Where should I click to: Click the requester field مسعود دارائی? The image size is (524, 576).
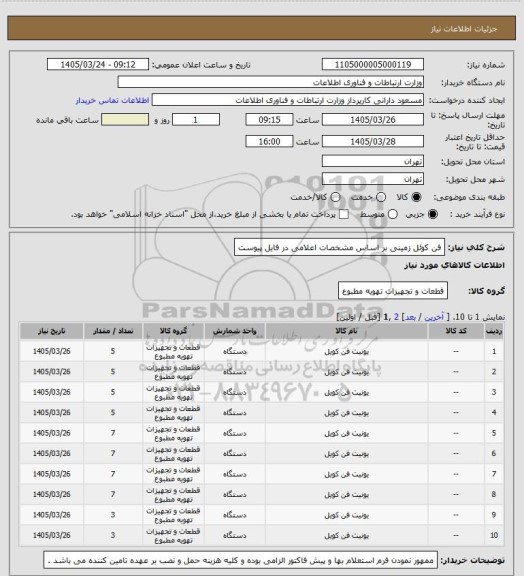click(288, 100)
